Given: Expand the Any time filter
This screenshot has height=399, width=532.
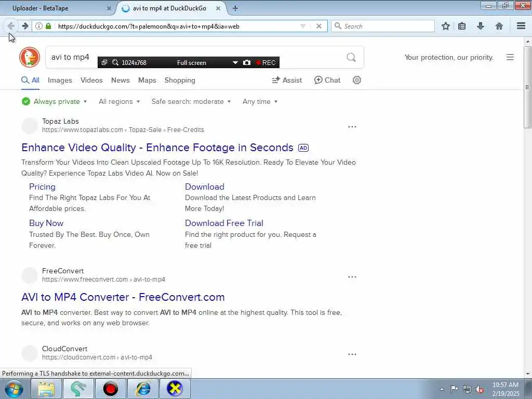Looking at the screenshot, I should (260, 101).
